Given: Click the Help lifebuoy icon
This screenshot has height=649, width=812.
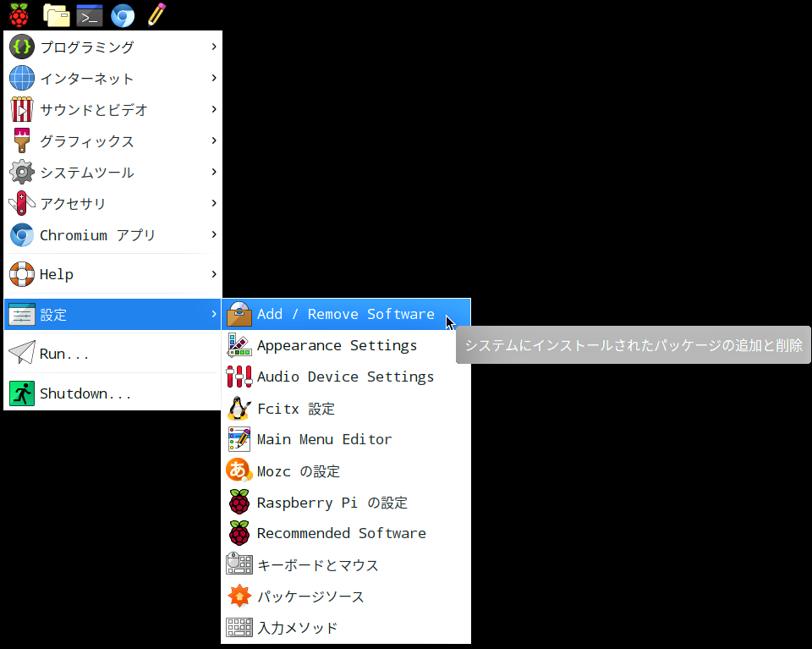Looking at the screenshot, I should [x=22, y=274].
